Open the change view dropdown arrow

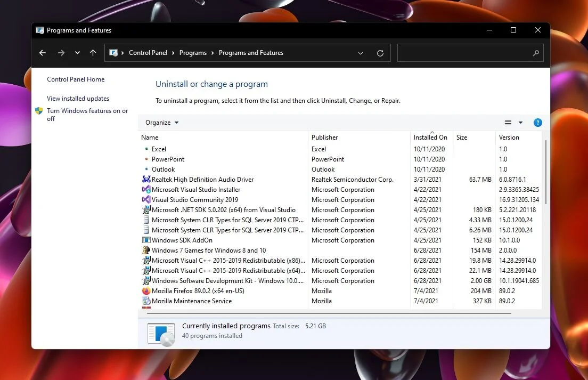[520, 122]
